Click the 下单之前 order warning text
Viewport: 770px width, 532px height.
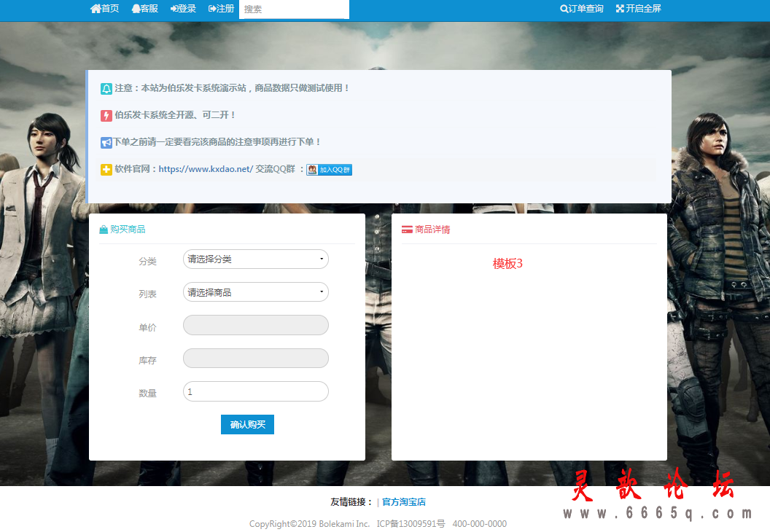[217, 142]
